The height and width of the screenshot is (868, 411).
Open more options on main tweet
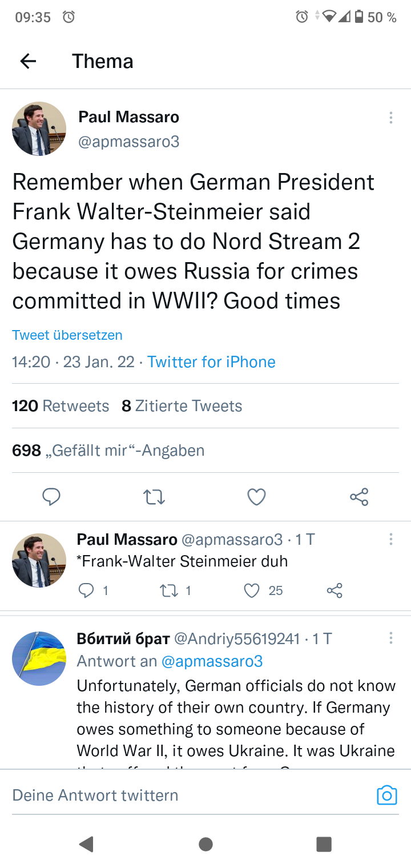(x=390, y=118)
